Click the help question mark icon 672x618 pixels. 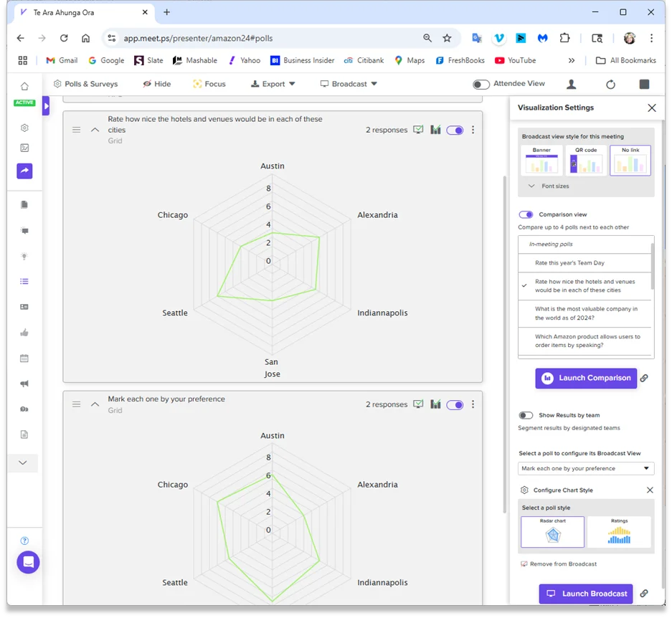click(24, 541)
